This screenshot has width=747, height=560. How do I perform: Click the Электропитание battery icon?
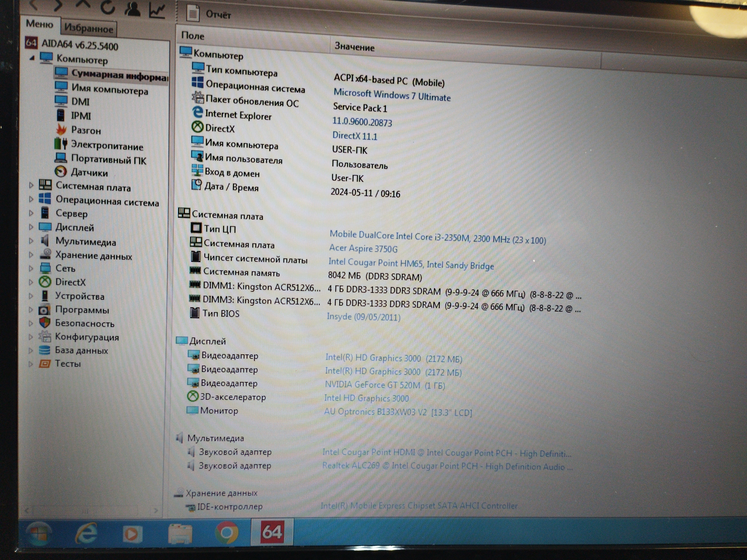click(61, 143)
